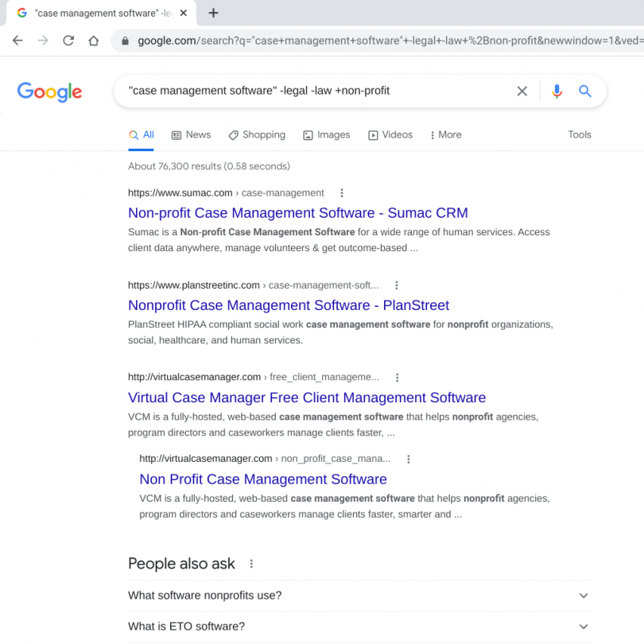Go back using the browser back arrow
This screenshot has height=644, width=644.
(x=17, y=41)
